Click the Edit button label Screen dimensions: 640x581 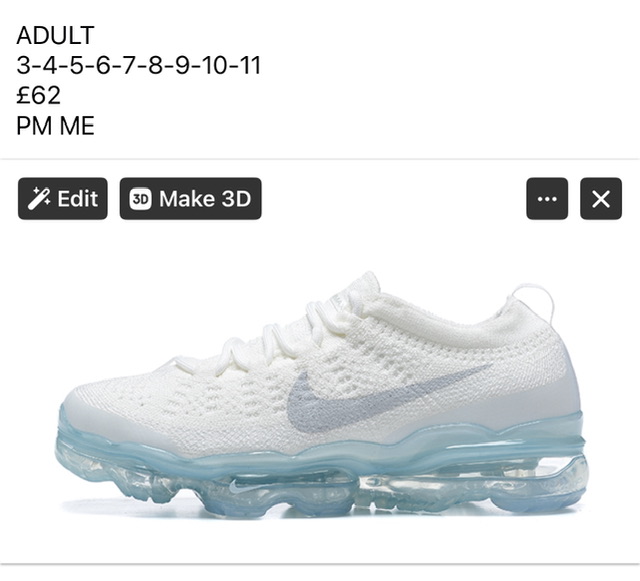[78, 199]
